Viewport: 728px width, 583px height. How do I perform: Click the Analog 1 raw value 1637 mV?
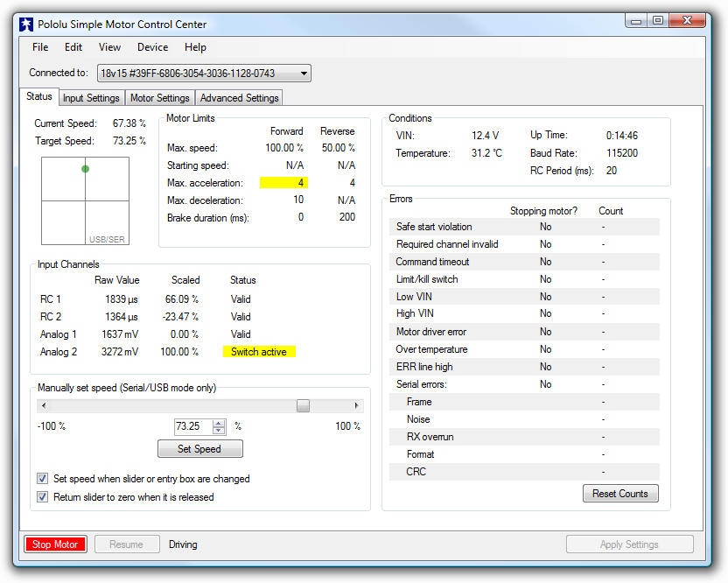point(120,334)
